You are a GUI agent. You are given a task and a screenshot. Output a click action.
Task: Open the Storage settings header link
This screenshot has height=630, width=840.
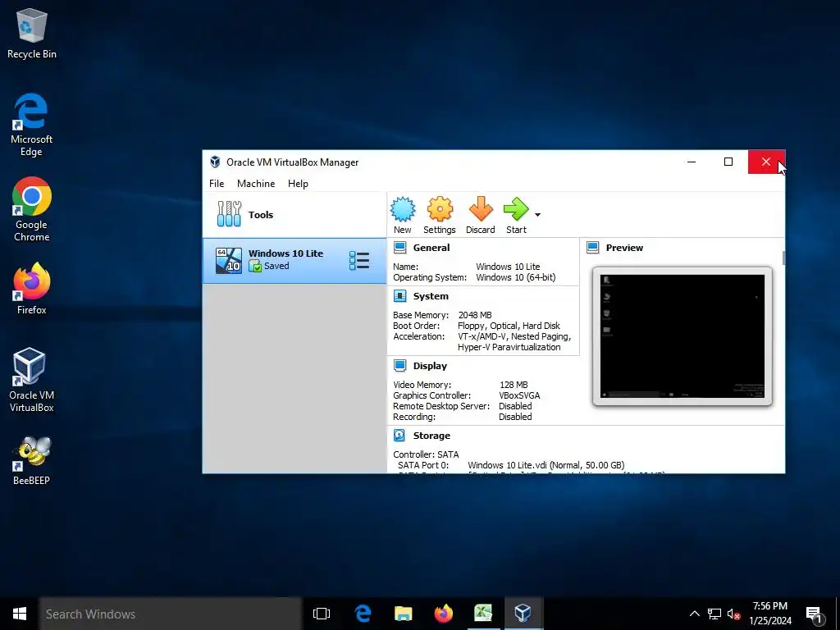coord(431,436)
